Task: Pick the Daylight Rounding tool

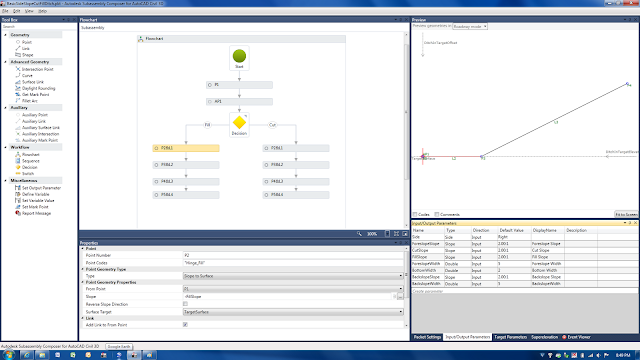Action: 38,88
